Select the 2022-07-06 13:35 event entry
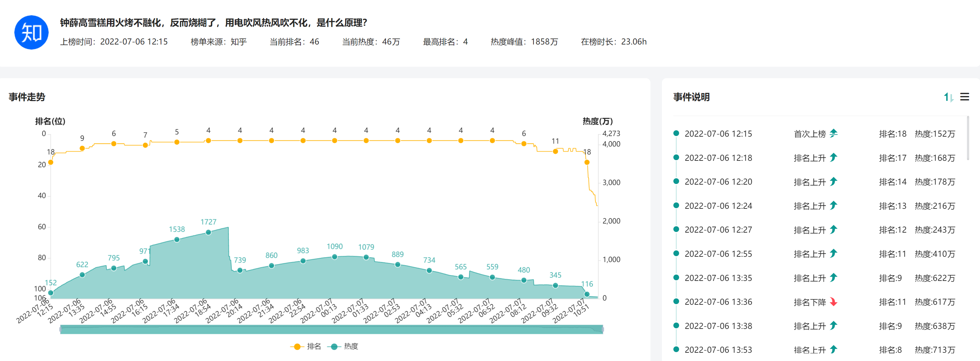The width and height of the screenshot is (980, 361). 718,278
